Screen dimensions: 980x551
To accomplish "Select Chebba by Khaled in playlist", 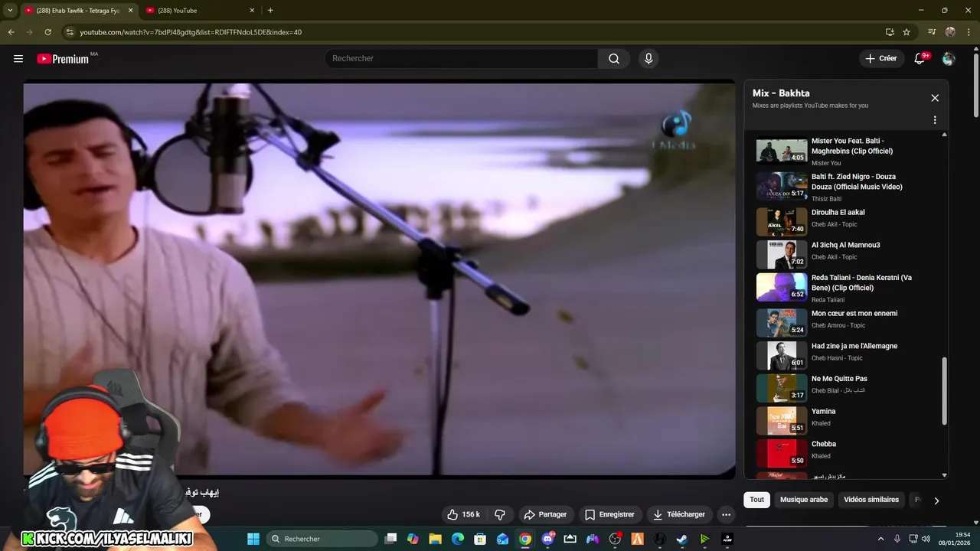I will [846, 453].
